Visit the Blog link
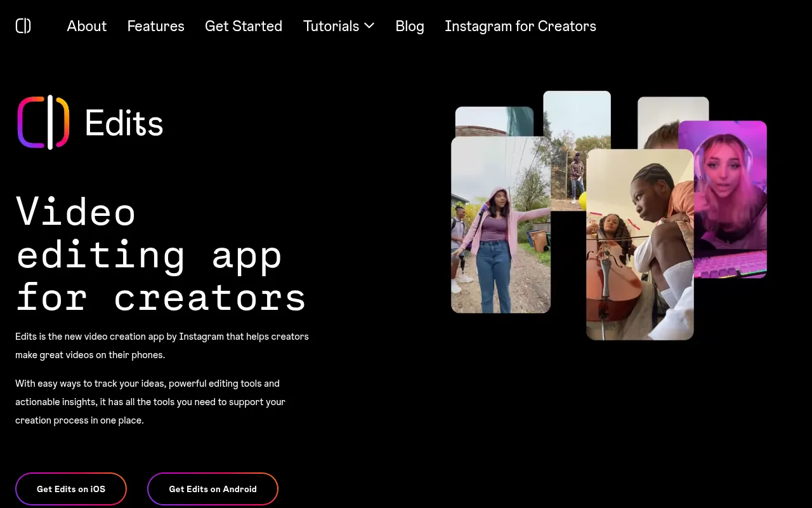The image size is (812, 508). point(410,26)
